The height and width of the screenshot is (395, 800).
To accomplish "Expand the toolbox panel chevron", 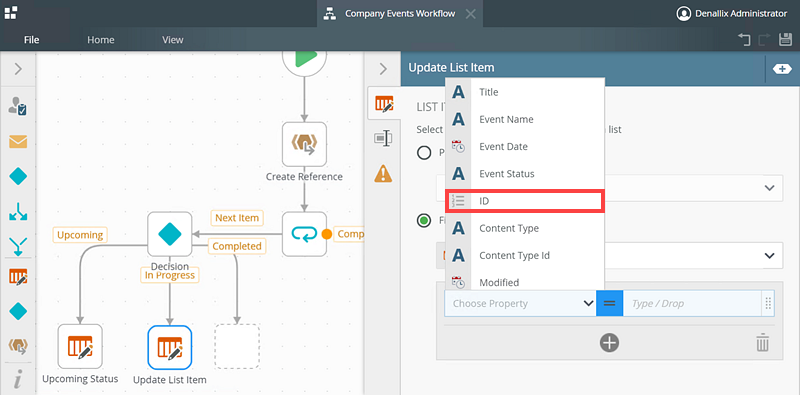I will [18, 69].
